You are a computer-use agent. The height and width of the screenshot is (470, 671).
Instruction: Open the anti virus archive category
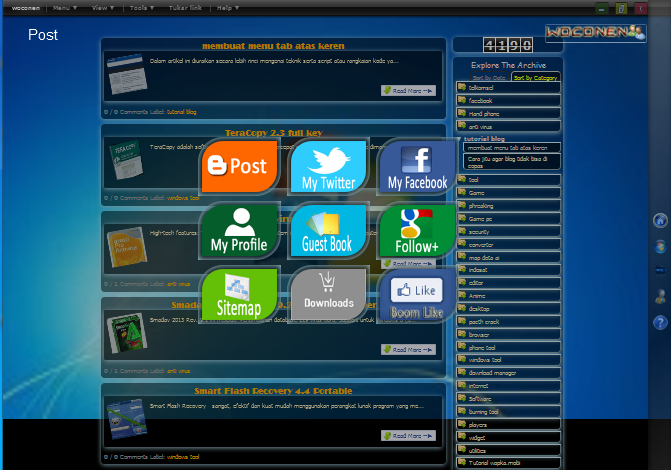tap(508, 127)
